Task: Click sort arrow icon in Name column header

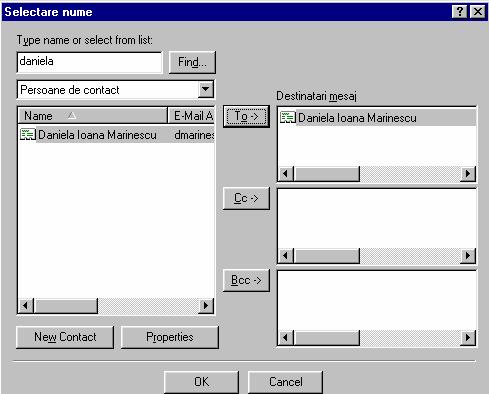Action: point(72,116)
